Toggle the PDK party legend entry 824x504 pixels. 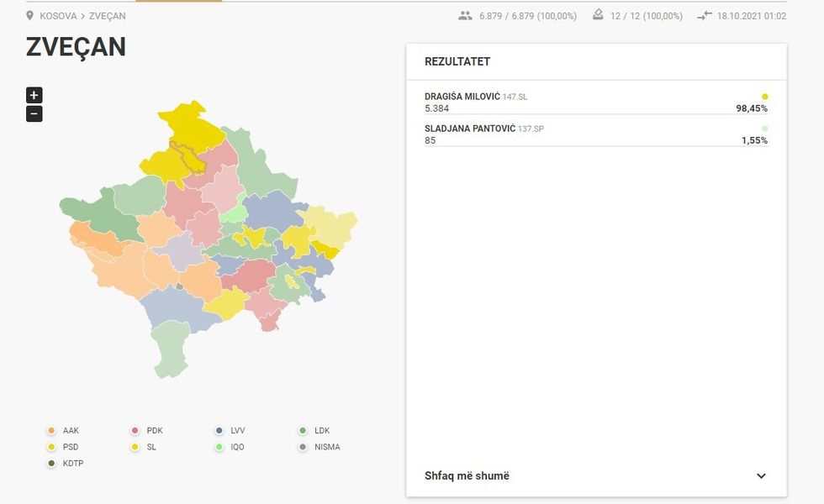click(x=147, y=431)
